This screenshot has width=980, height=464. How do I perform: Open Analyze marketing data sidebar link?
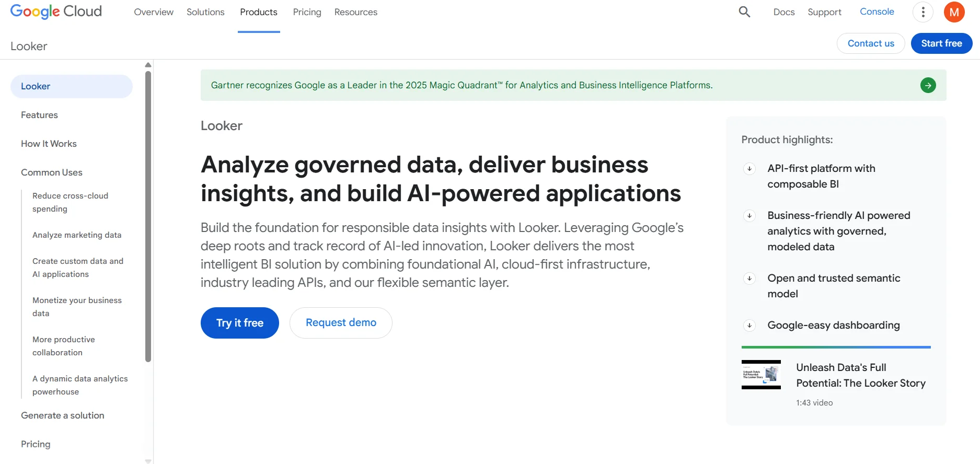tap(77, 235)
